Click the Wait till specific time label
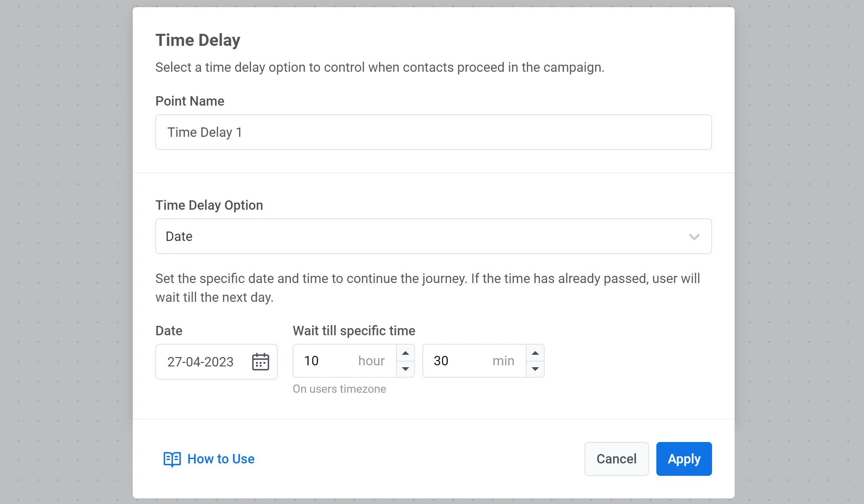 [x=354, y=331]
